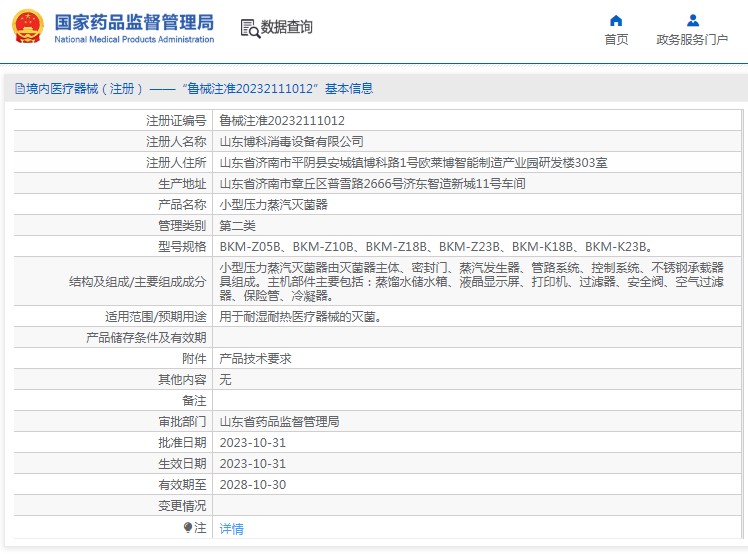Click the 政务服务门户 user icon
Image resolution: width=748 pixels, height=554 pixels.
point(693,21)
